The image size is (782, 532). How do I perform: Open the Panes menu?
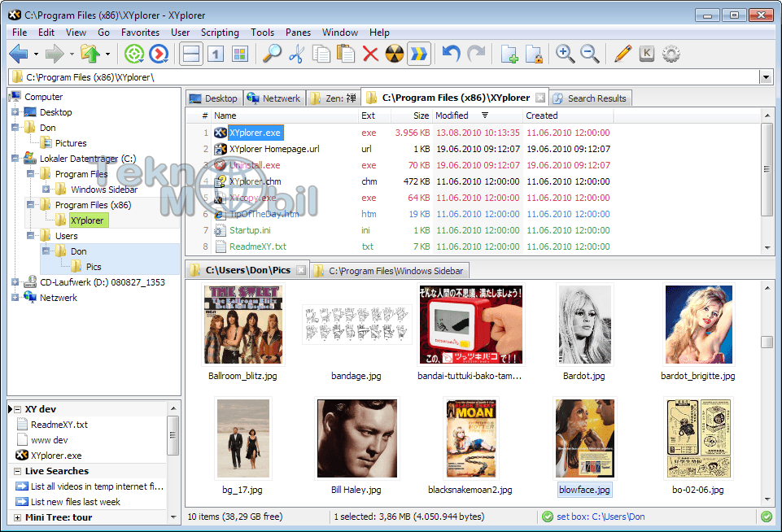(x=299, y=33)
